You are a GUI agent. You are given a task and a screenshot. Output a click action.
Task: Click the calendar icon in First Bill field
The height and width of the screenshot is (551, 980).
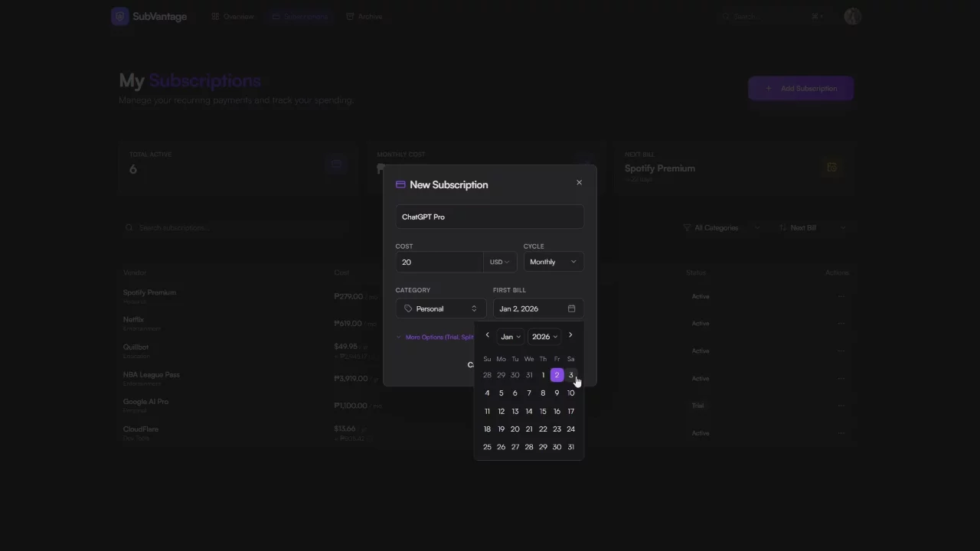coord(571,308)
